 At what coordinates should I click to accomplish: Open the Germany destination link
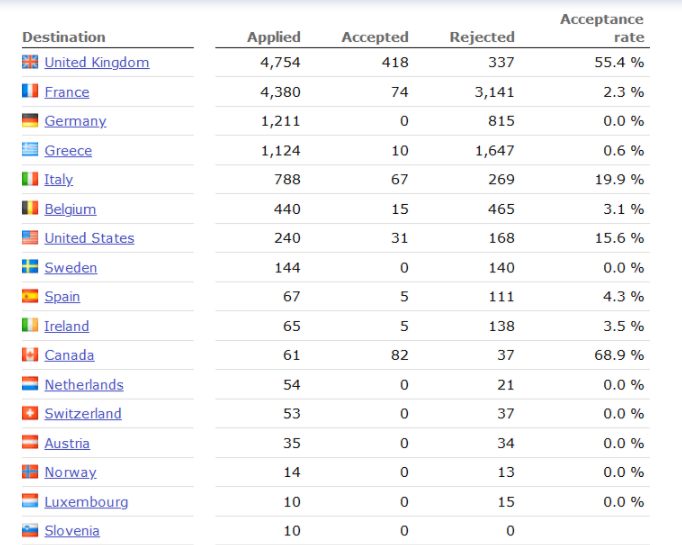[x=75, y=121]
